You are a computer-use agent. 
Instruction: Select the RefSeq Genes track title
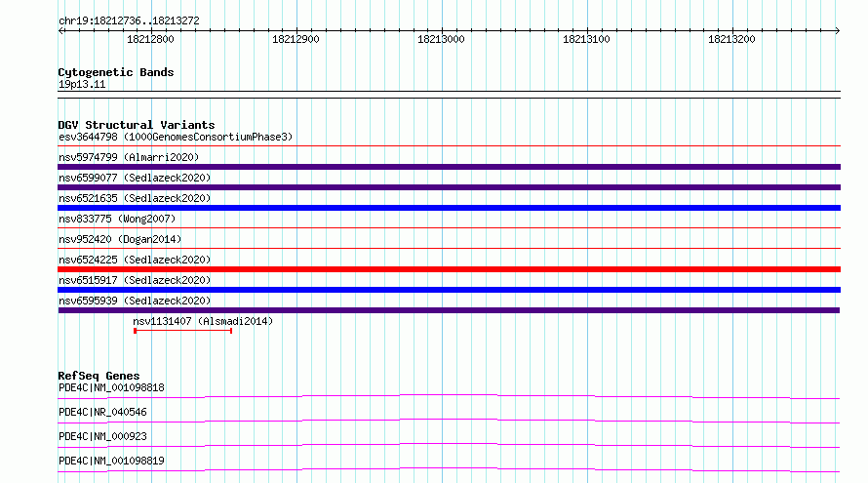[99, 376]
